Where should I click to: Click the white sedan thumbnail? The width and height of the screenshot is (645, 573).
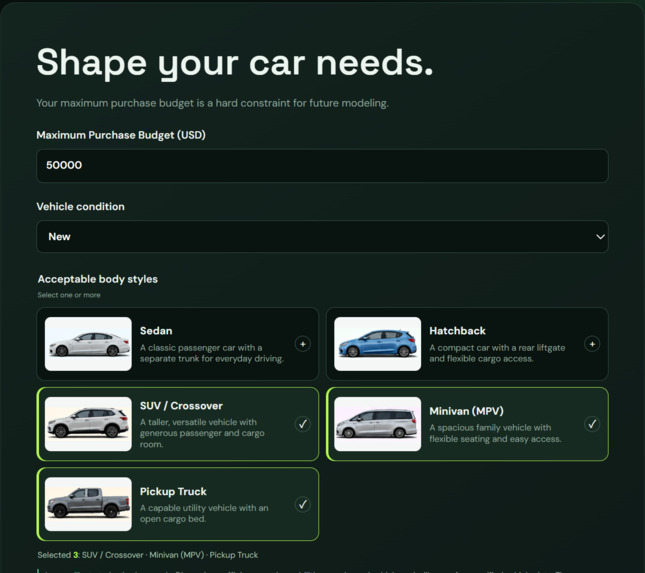(x=88, y=344)
